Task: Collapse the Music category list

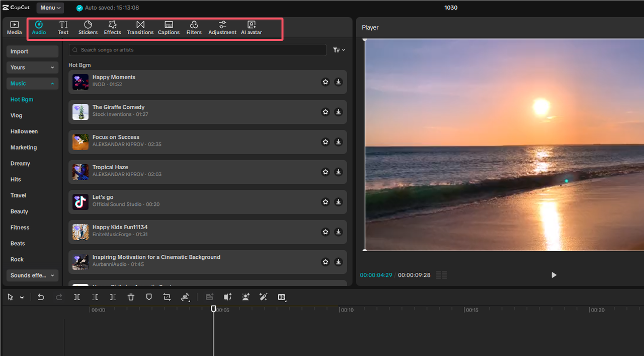Action: (x=32, y=83)
